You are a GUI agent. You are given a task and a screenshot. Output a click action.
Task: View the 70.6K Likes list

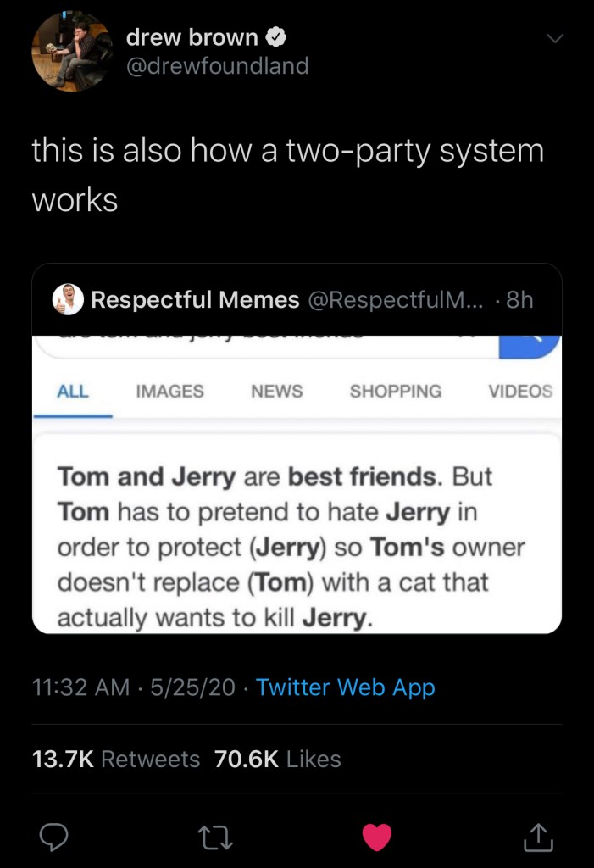coord(278,759)
